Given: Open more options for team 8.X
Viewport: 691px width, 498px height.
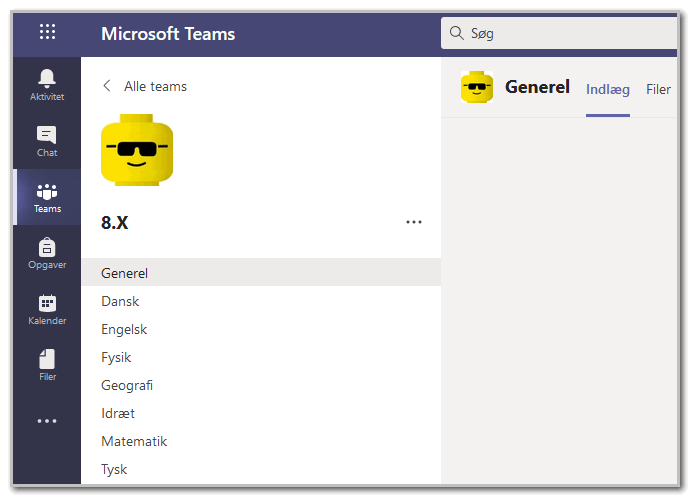Looking at the screenshot, I should [x=413, y=222].
